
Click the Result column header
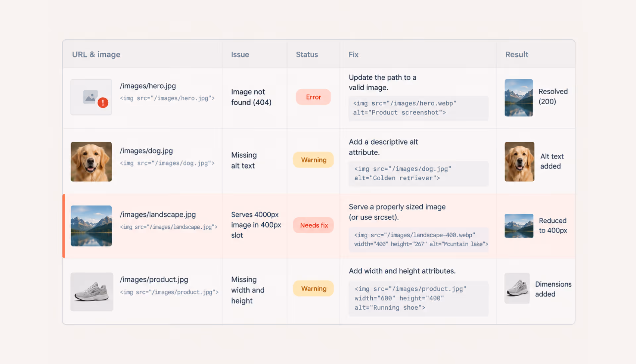tap(517, 55)
